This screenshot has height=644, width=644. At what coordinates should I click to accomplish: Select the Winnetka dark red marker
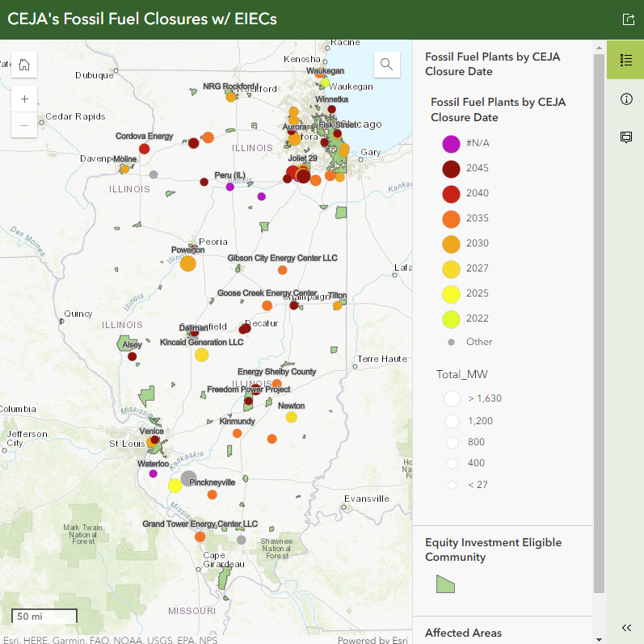[331, 109]
